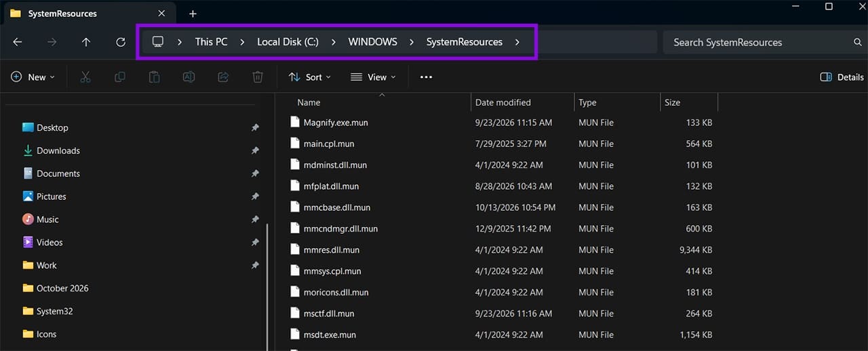Expand the chevron after SystemResources breadcrumb

[x=517, y=42]
